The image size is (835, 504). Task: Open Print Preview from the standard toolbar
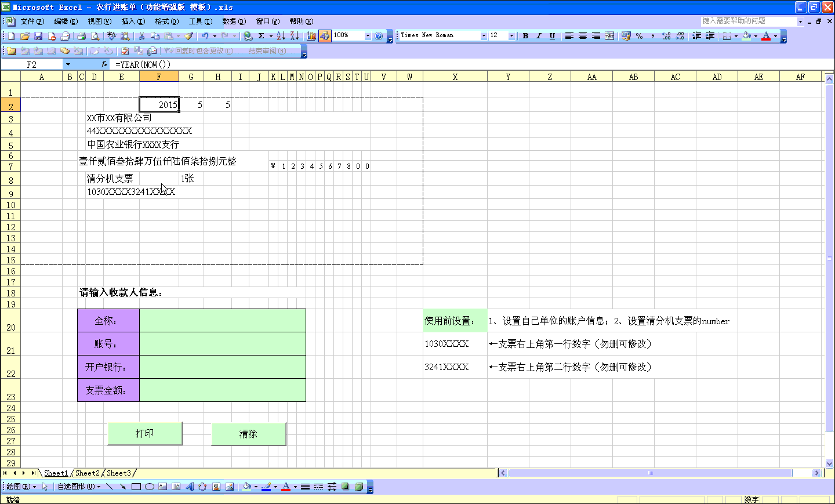[x=95, y=36]
